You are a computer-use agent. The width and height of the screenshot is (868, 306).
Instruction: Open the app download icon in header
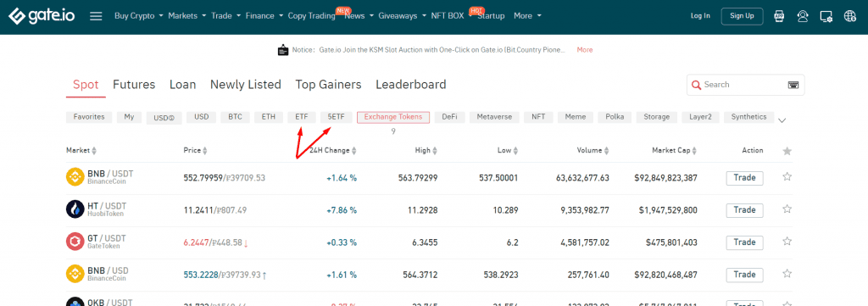pyautogui.click(x=779, y=16)
